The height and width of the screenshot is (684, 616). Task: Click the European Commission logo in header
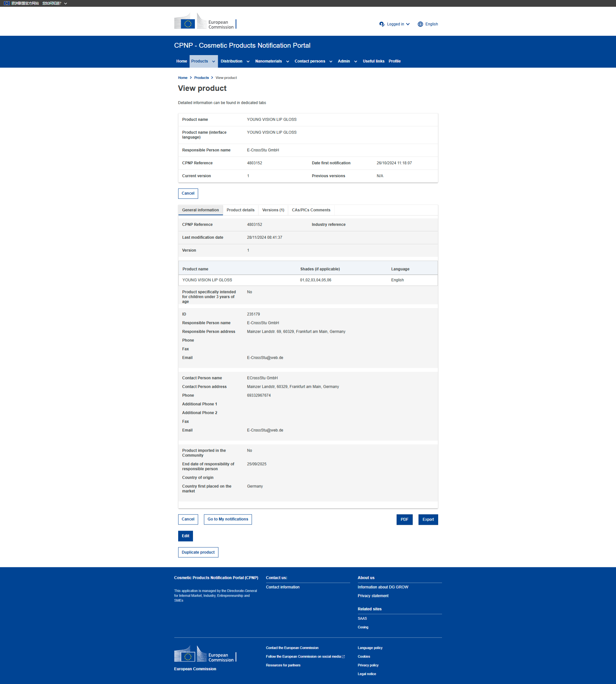(x=205, y=21)
